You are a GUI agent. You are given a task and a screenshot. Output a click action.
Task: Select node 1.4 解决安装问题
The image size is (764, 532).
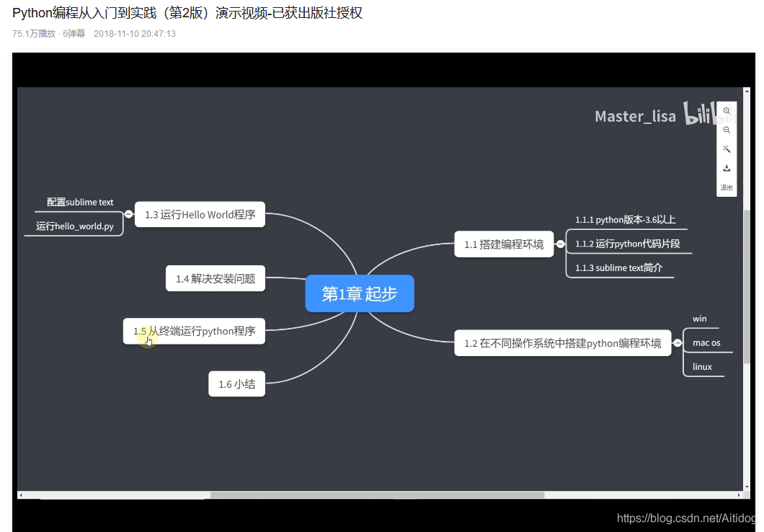[216, 278]
